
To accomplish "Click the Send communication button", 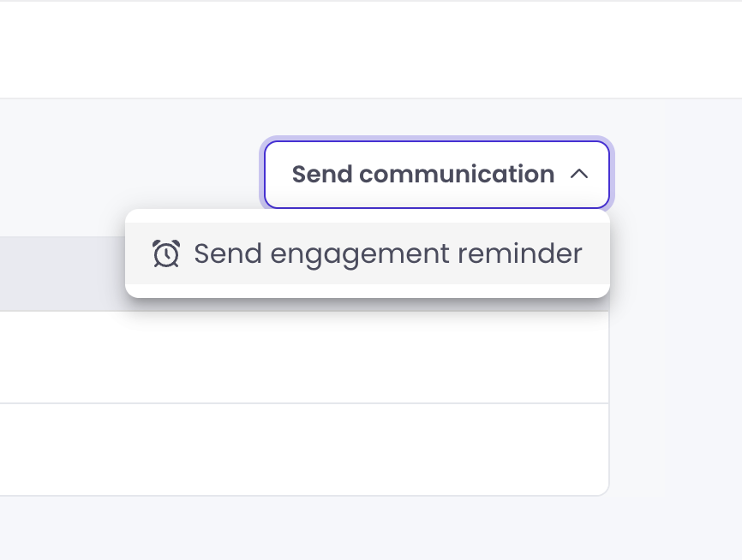I will point(436,174).
